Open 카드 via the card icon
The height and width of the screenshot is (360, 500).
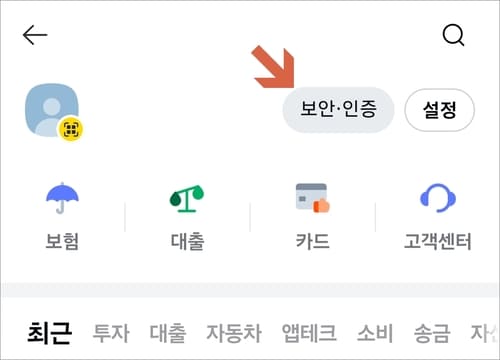click(312, 198)
